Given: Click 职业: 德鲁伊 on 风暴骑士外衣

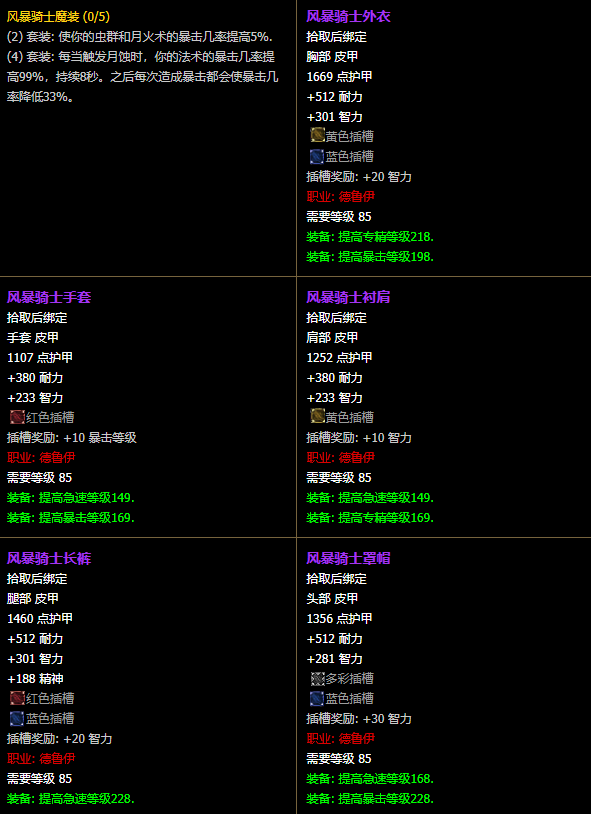Looking at the screenshot, I should 340,197.
